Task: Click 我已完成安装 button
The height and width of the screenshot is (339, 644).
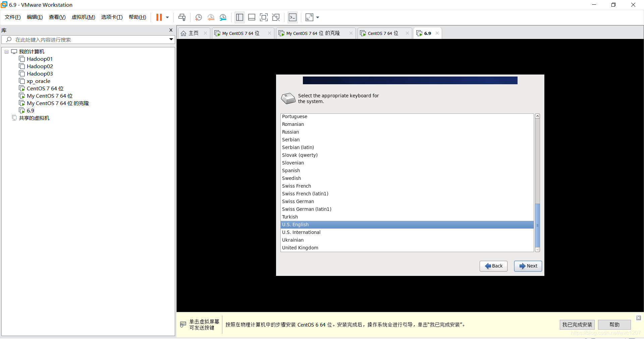Action: tap(577, 325)
